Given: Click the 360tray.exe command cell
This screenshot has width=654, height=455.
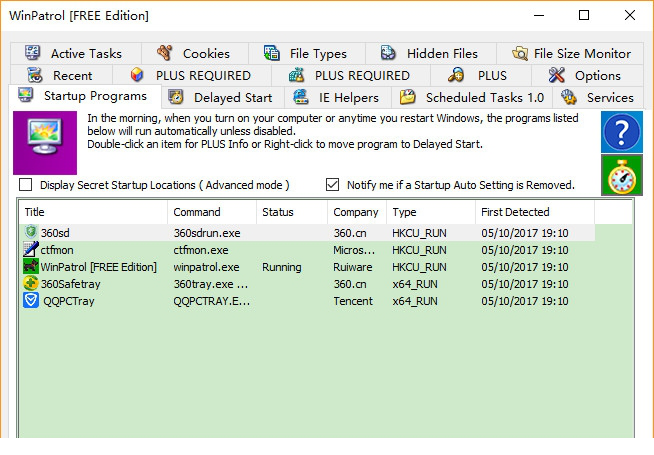Looking at the screenshot, I should click(x=211, y=284).
